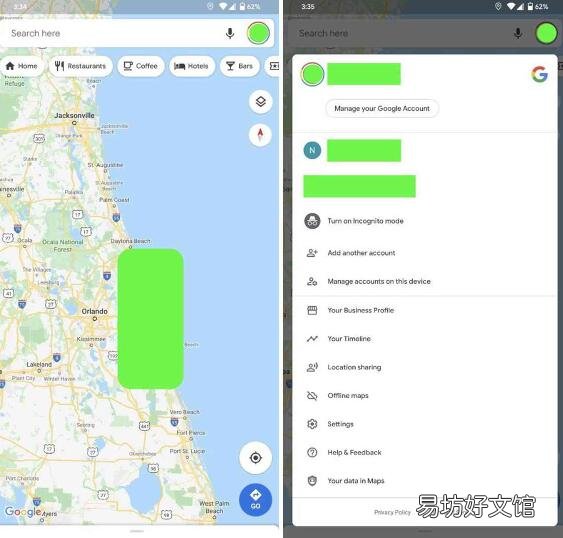Tap the red compass button
Screen dimensions: 563x538
pos(260,135)
